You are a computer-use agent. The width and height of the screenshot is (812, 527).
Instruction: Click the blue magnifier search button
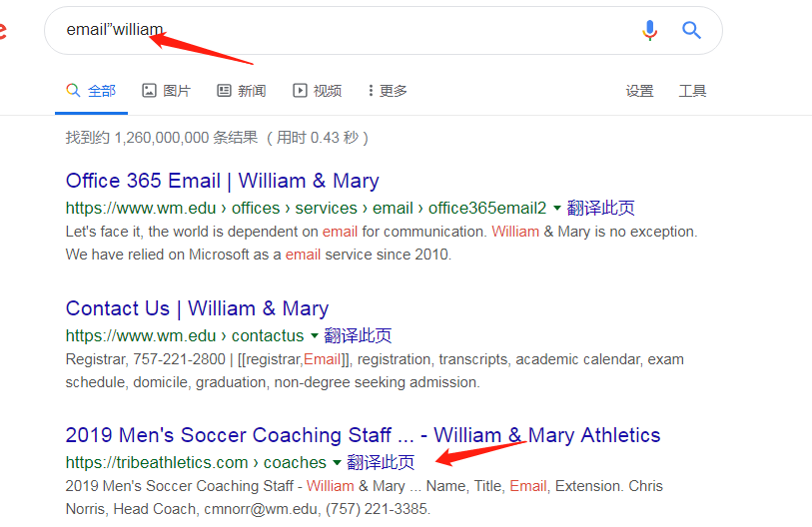coord(691,30)
